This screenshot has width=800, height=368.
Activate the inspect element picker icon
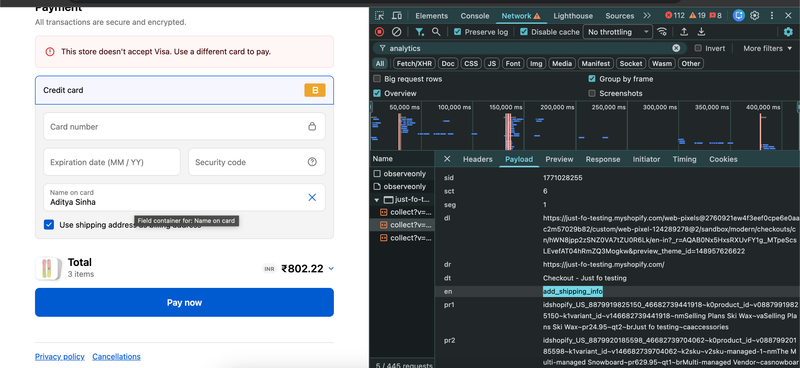(380, 16)
